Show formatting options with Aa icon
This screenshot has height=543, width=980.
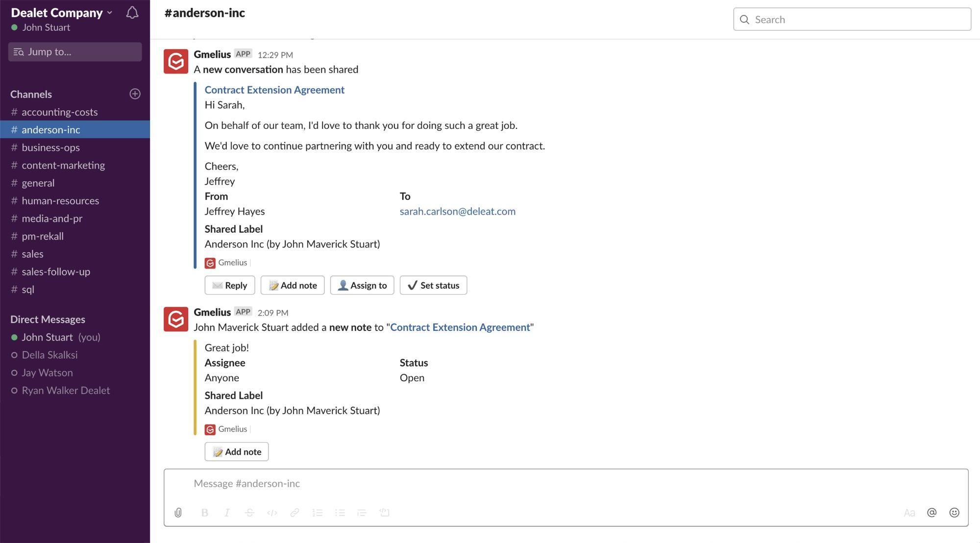pyautogui.click(x=909, y=513)
